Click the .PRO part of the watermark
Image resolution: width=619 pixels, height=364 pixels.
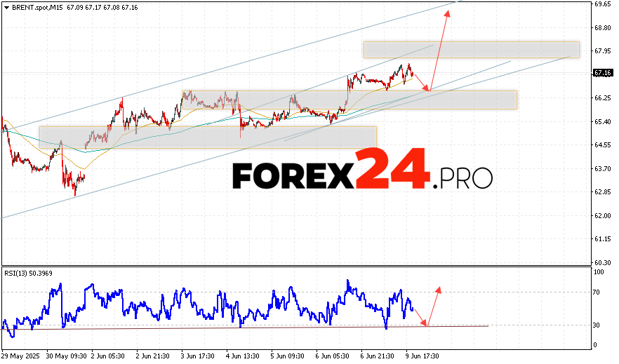tap(462, 178)
